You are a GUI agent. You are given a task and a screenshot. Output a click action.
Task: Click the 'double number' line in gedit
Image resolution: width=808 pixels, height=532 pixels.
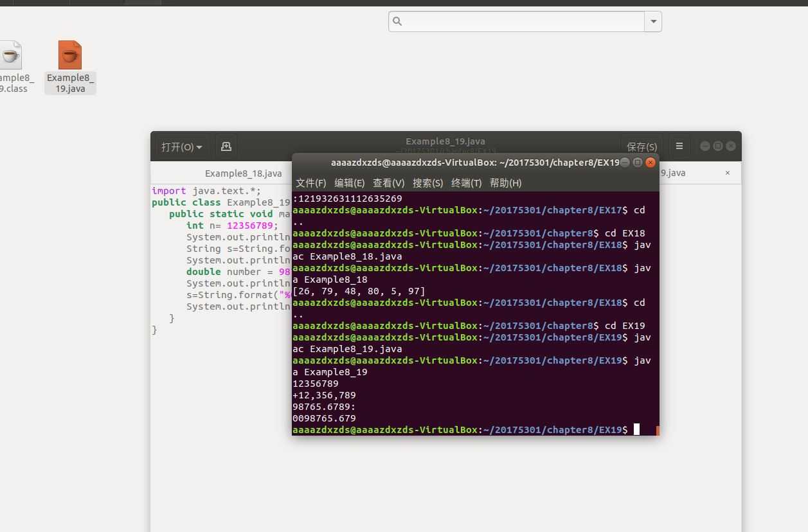tap(238, 272)
